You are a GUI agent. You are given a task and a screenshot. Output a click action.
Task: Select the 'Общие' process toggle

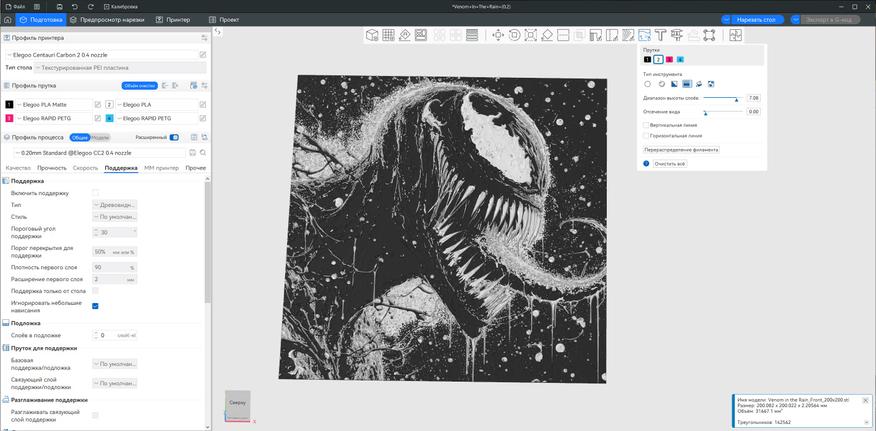(80, 138)
